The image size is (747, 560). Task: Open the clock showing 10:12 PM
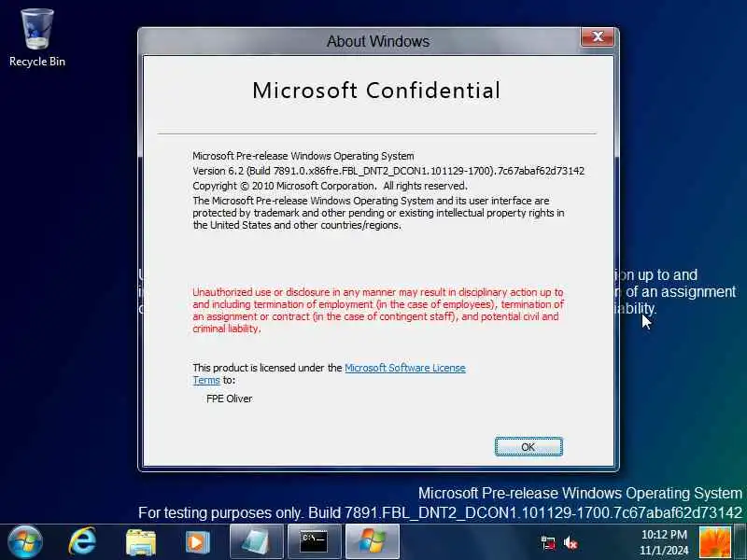click(x=664, y=542)
